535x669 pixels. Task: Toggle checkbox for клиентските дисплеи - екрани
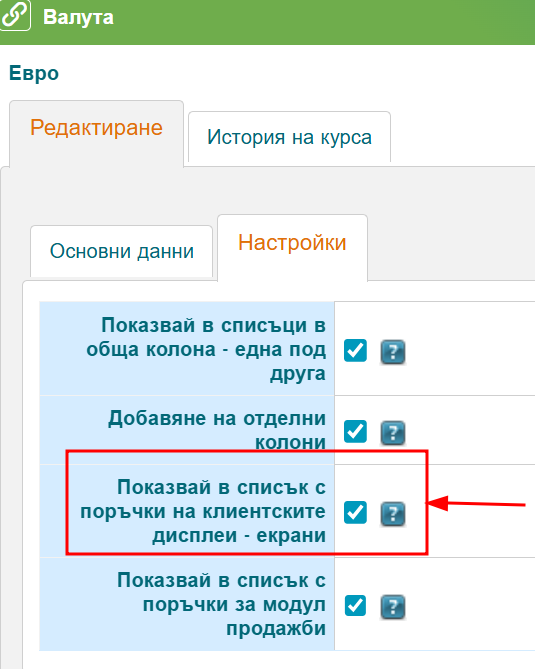[x=355, y=512]
